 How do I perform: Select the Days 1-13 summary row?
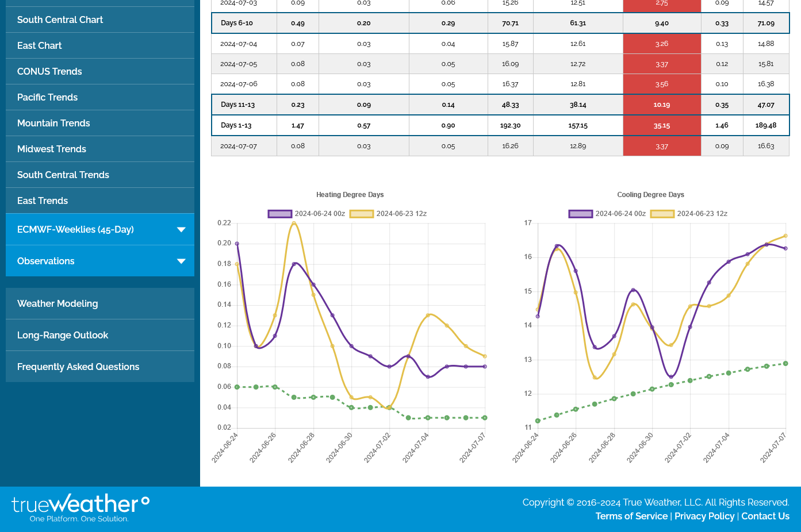[236, 125]
